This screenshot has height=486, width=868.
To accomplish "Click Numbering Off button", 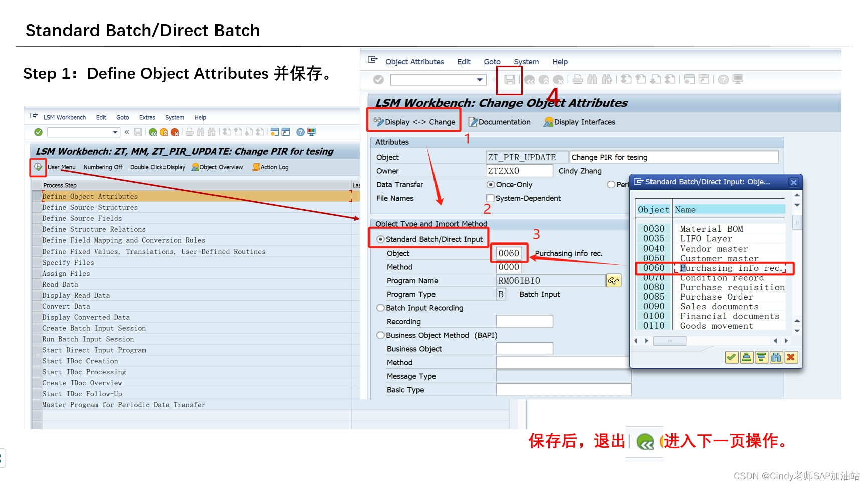I will (103, 167).
